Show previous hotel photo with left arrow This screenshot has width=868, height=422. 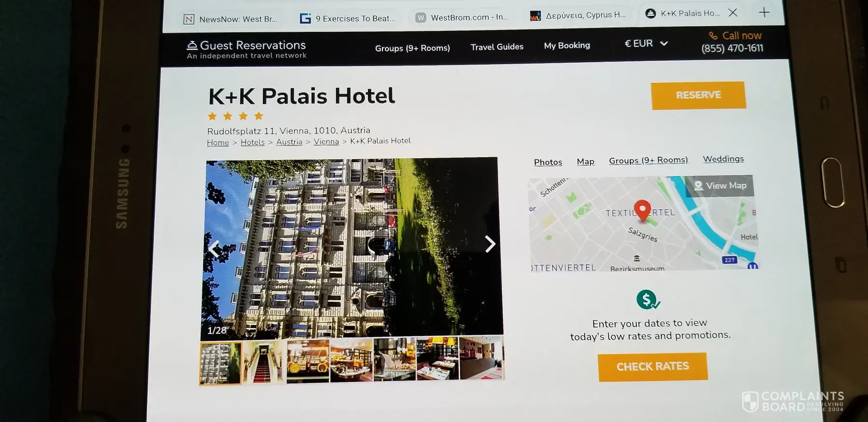[x=214, y=249]
